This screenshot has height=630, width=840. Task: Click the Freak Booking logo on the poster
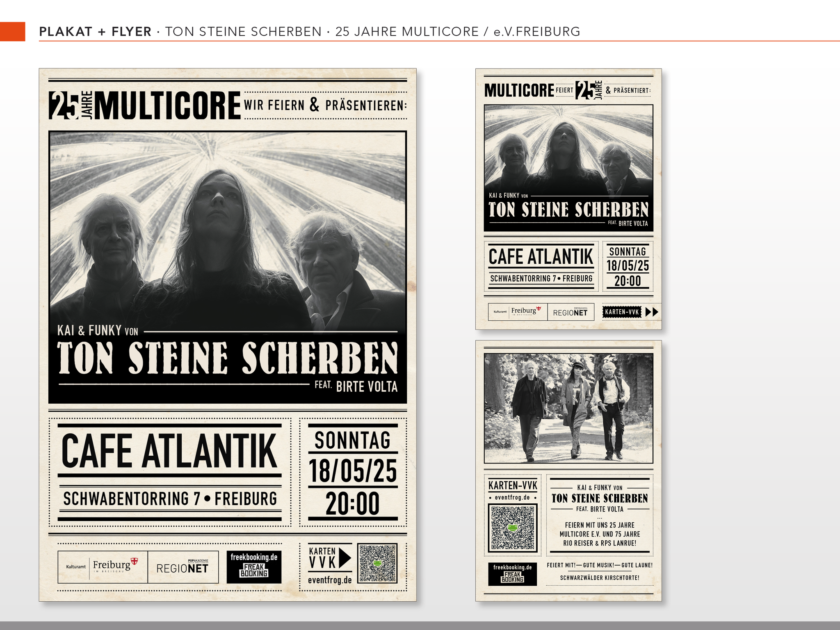(x=254, y=567)
